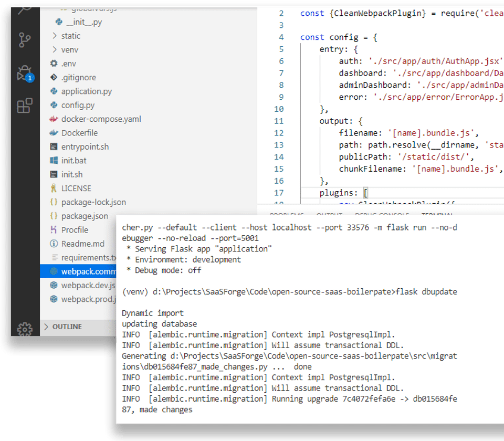Click 'updating database' line in terminal
This screenshot has height=441, width=504.
click(x=160, y=324)
